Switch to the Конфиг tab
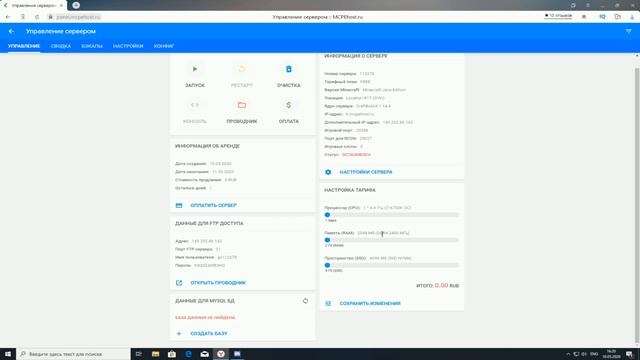Image resolution: width=640 pixels, height=360 pixels. (x=164, y=46)
